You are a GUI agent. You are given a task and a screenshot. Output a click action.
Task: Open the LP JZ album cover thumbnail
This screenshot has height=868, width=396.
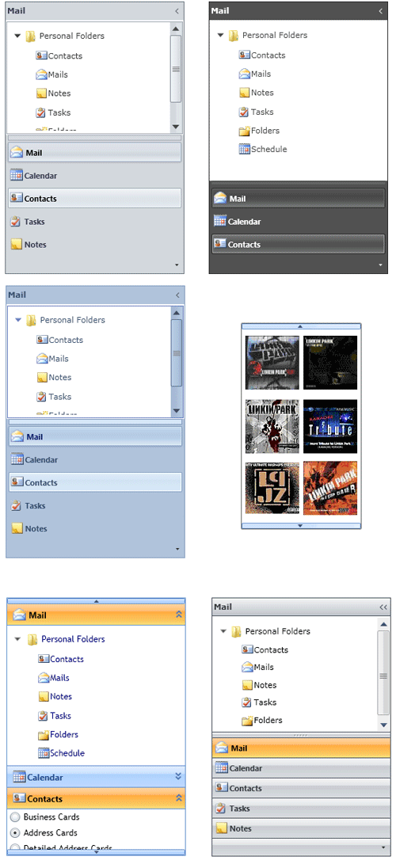(x=272, y=488)
